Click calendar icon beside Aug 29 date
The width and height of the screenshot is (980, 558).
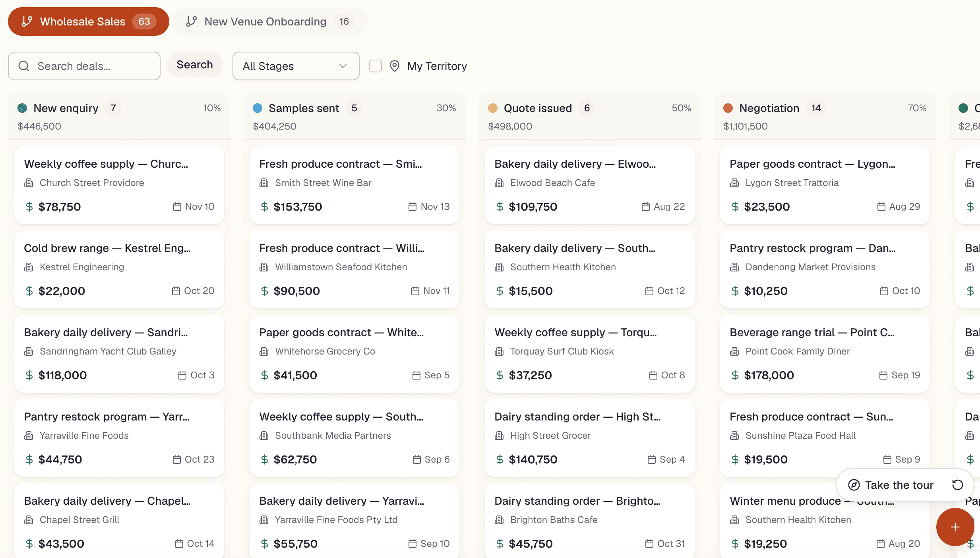(881, 207)
